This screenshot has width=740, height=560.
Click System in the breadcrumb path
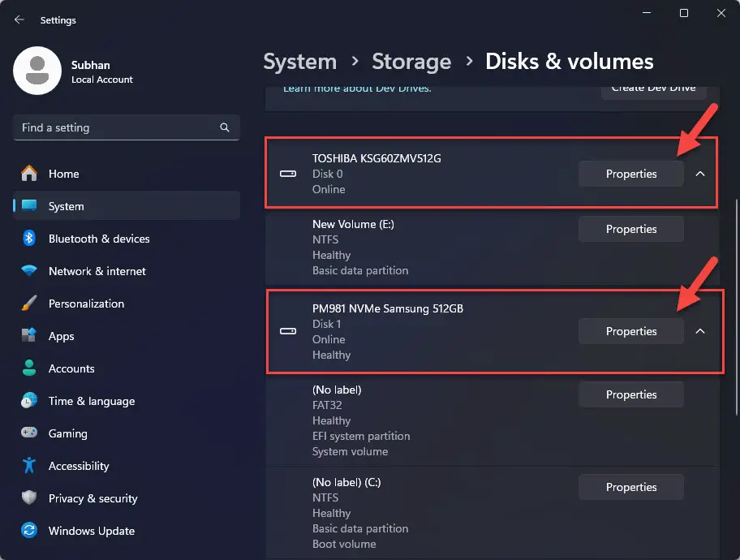(x=300, y=61)
